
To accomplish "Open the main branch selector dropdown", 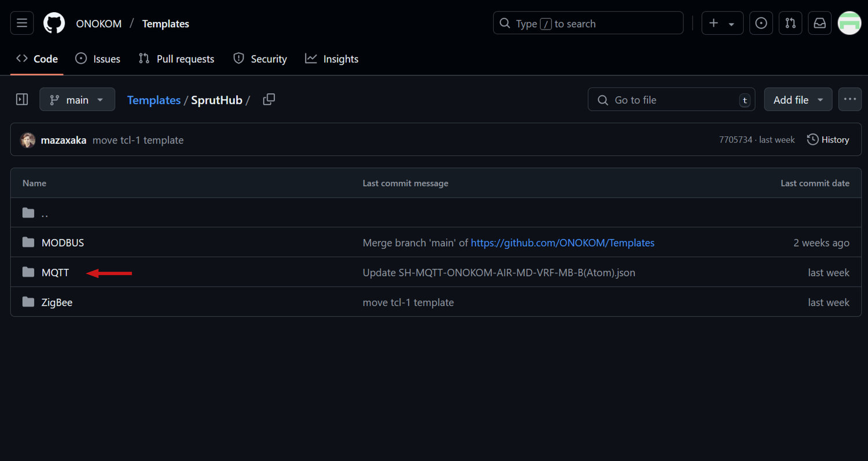I will (x=77, y=100).
